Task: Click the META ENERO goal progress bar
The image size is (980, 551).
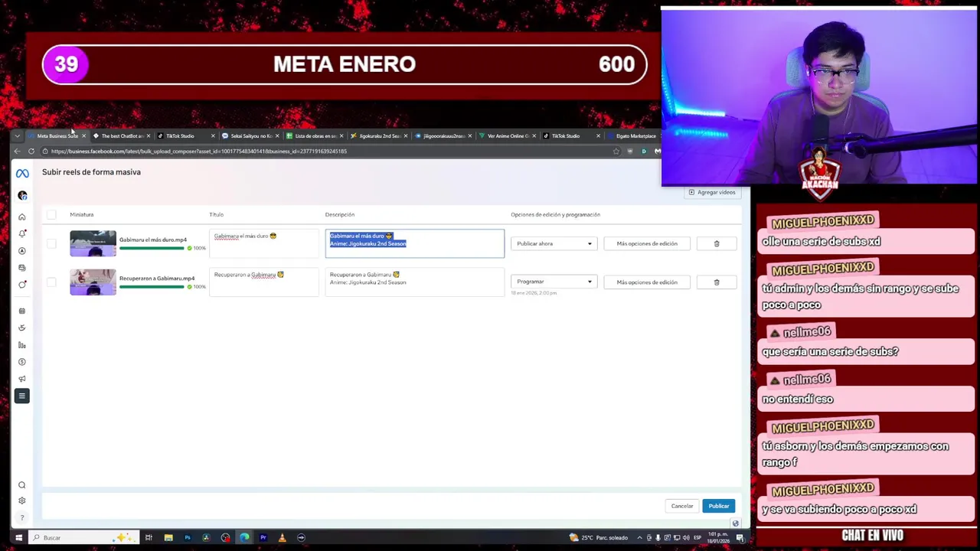Action: pos(345,64)
